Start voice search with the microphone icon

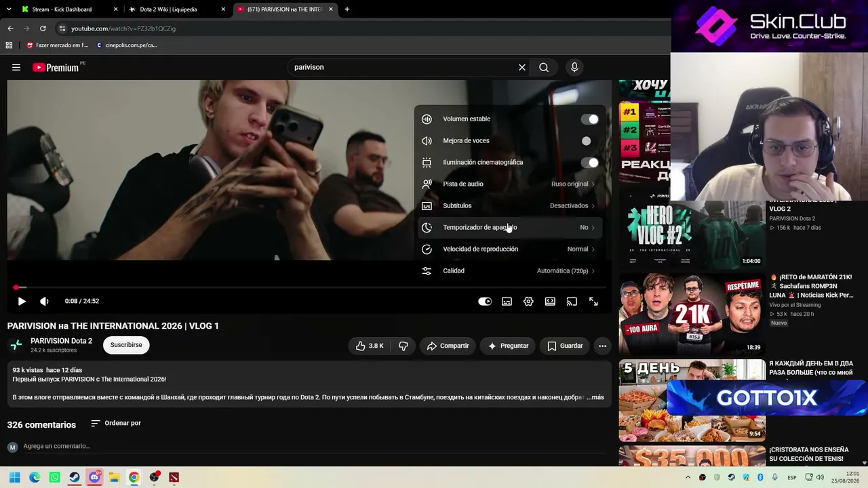pyautogui.click(x=574, y=67)
